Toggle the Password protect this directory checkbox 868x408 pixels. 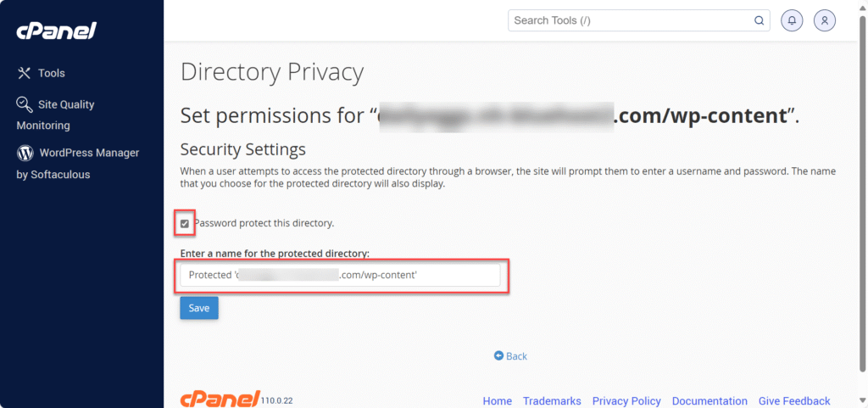coord(185,224)
